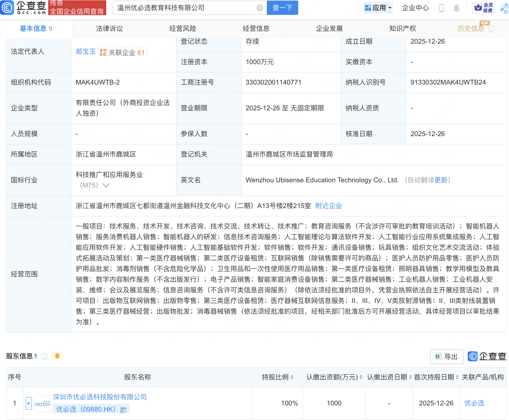Switch to the 知识产权 tab
The height and width of the screenshot is (420, 509).
tap(402, 29)
